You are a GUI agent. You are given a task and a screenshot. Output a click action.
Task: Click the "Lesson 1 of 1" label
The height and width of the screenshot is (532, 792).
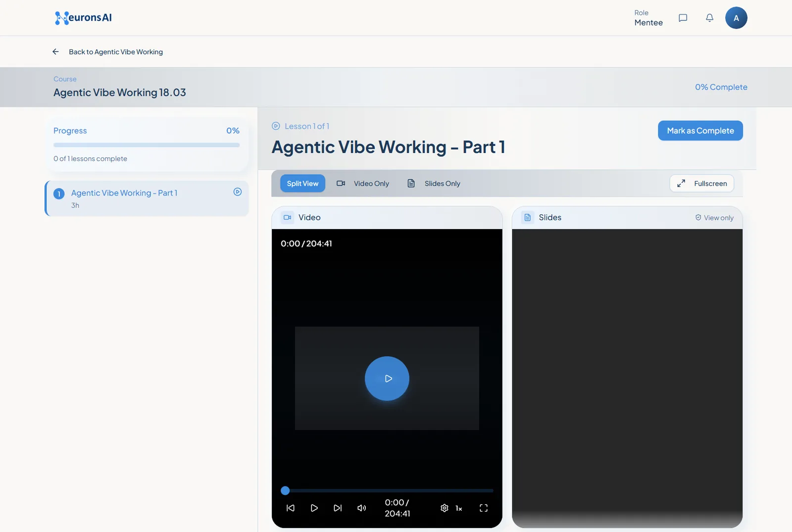click(x=300, y=126)
